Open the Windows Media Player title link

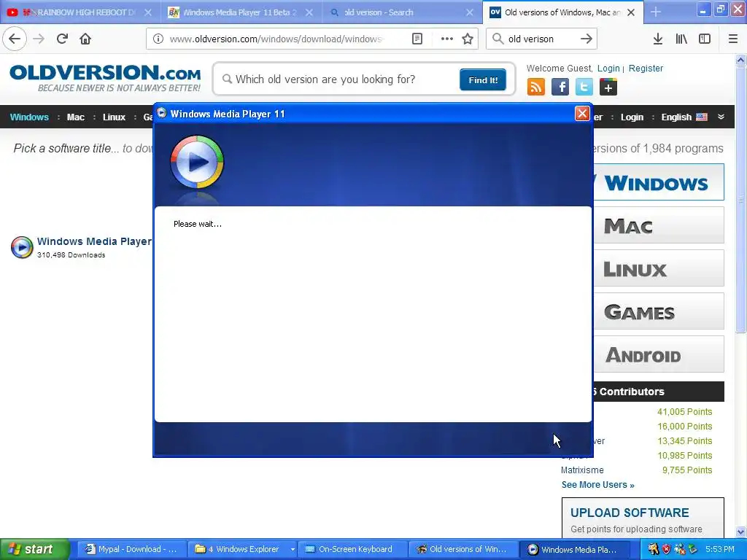click(x=94, y=241)
